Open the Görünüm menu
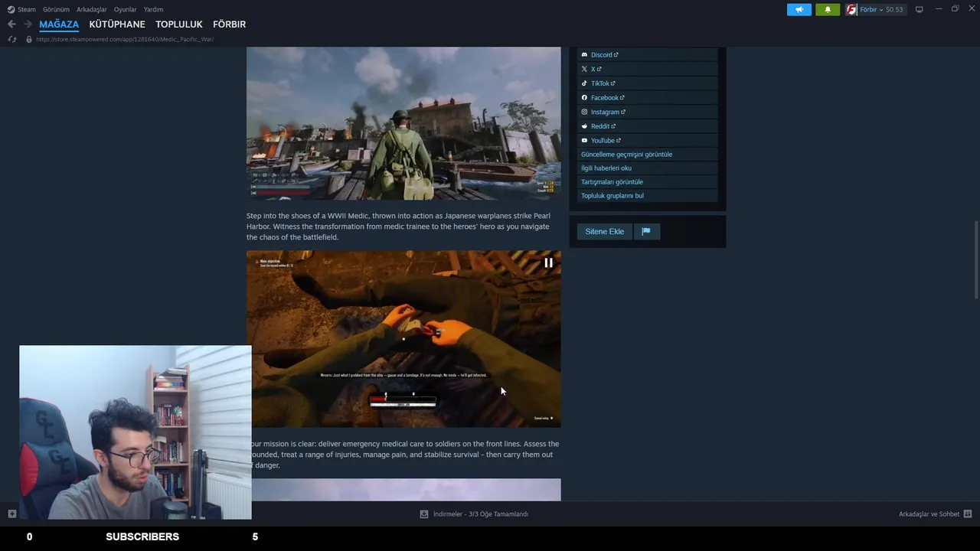980x551 pixels. (x=56, y=9)
